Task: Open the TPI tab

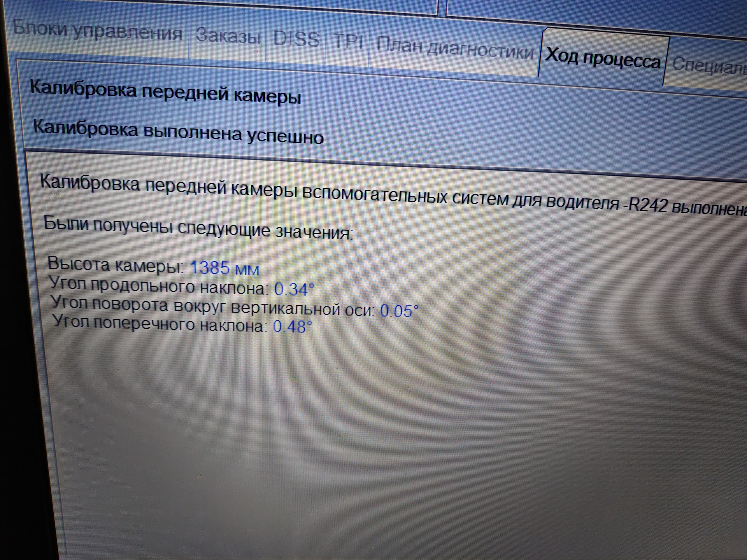Action: click(348, 42)
